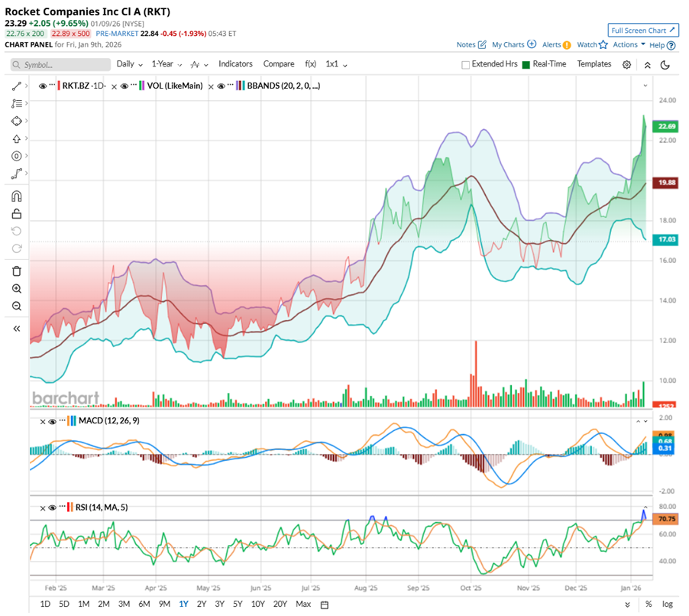The height and width of the screenshot is (616, 689).
Task: Click the Notes edit icon
Action: pyautogui.click(x=482, y=44)
